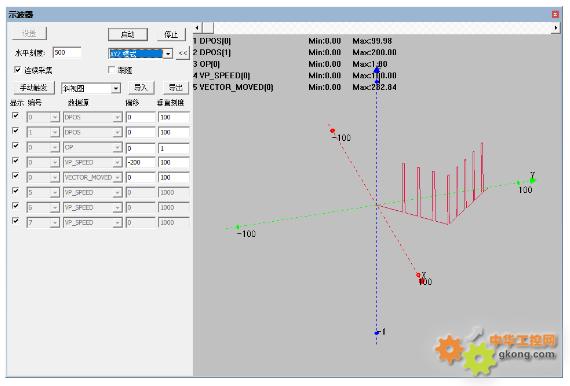Click the 水平刻度 horizontal scale input field
Image resolution: width=570 pixels, height=386 pixels.
67,53
